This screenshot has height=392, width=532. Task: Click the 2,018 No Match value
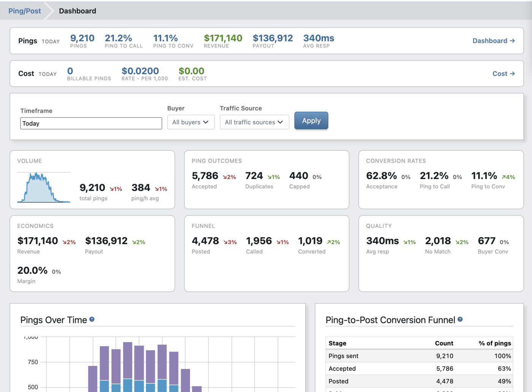point(438,241)
